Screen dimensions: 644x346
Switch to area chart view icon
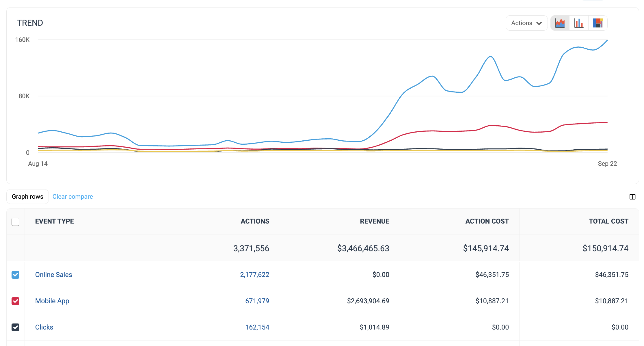(560, 23)
